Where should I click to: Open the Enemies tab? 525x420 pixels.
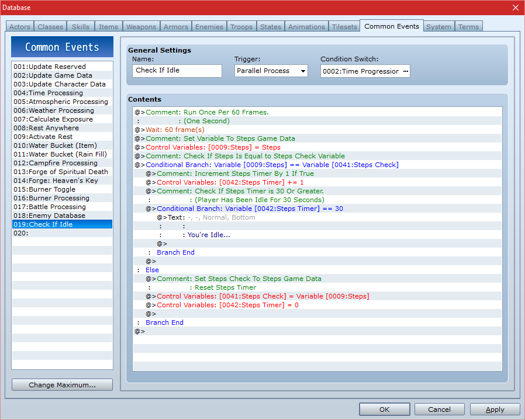tap(209, 27)
